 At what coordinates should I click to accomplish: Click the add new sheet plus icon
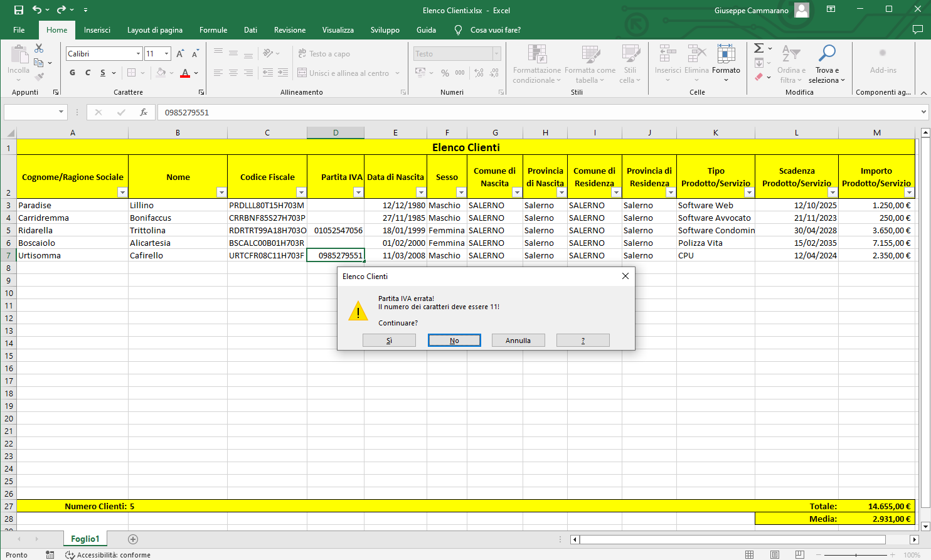tap(133, 539)
